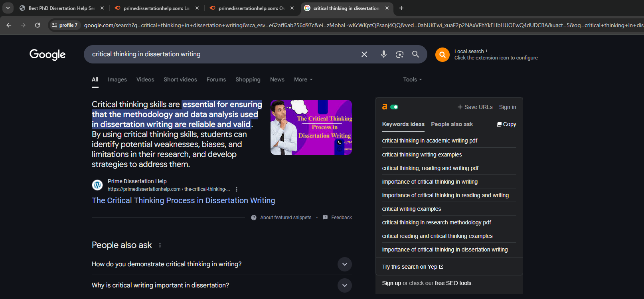The height and width of the screenshot is (299, 644).
Task: Switch to the Short videos tab
Action: (x=180, y=79)
